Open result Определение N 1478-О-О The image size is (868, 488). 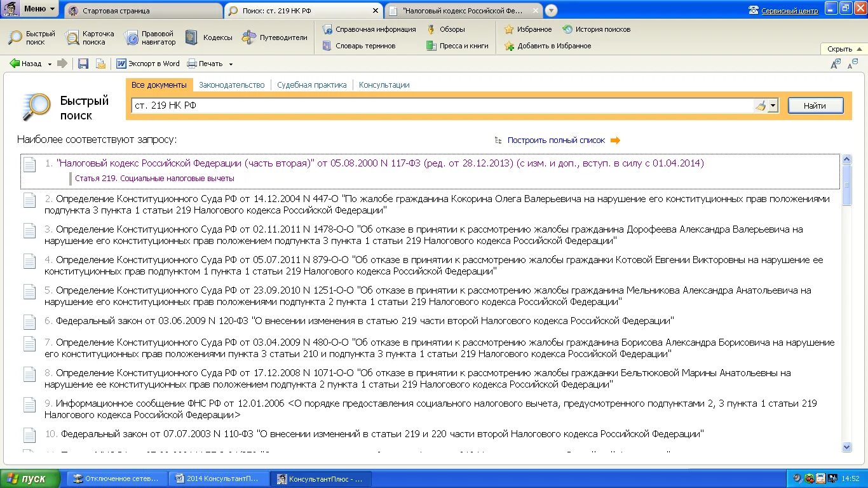pos(424,235)
